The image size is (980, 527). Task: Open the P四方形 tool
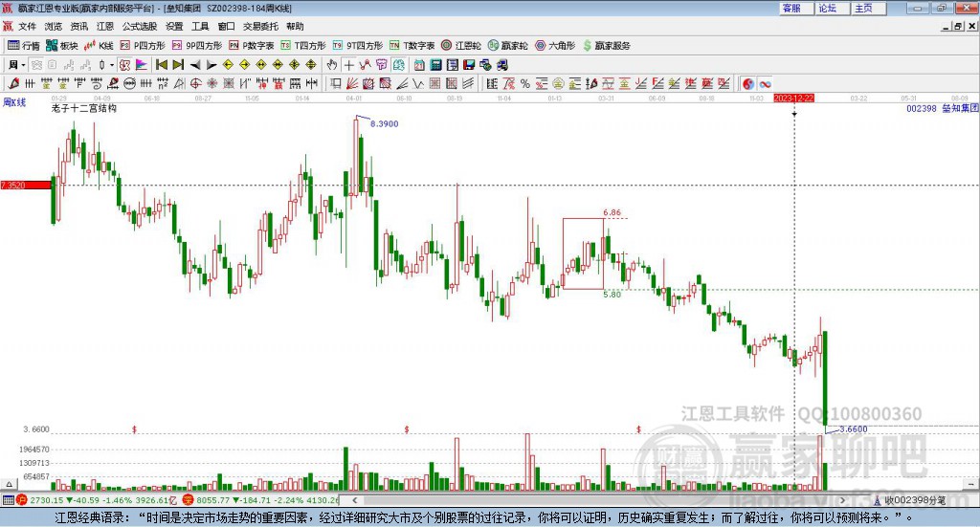tap(143, 46)
